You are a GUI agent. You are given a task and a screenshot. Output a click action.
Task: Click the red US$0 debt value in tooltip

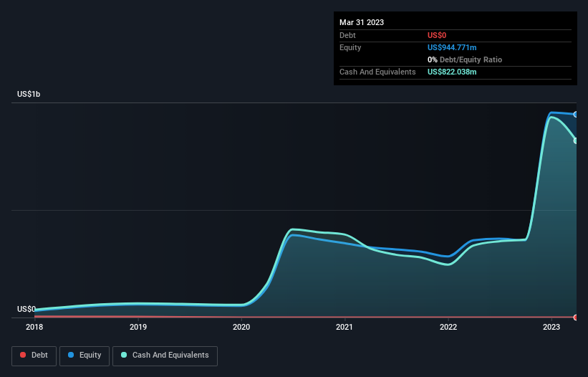(437, 35)
